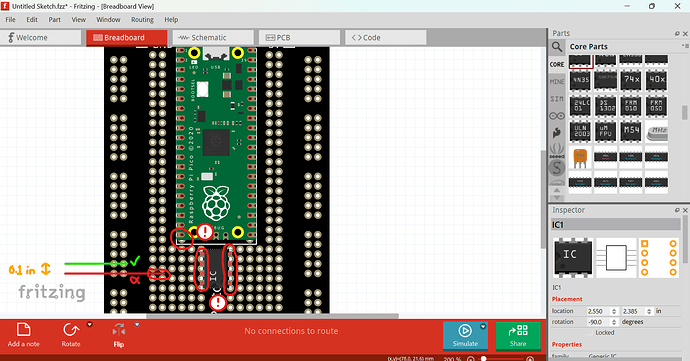Select the SIM parts bin
The height and width of the screenshot is (361, 690).
click(x=557, y=99)
